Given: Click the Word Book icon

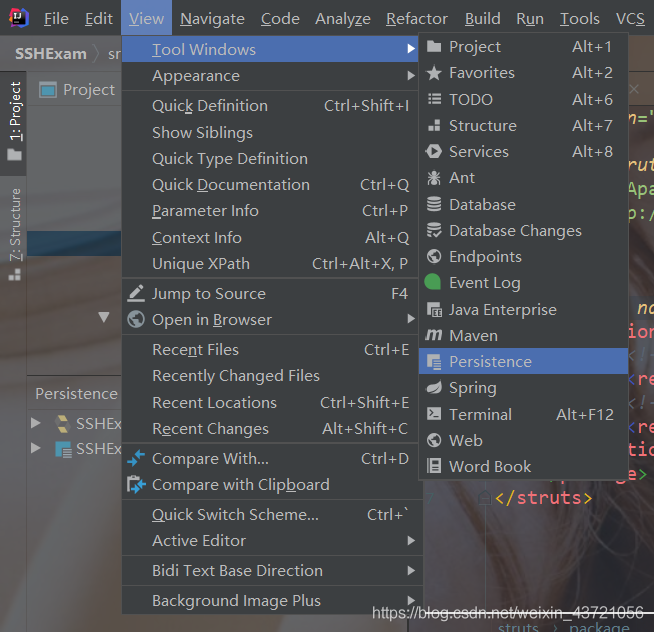Looking at the screenshot, I should 434,466.
